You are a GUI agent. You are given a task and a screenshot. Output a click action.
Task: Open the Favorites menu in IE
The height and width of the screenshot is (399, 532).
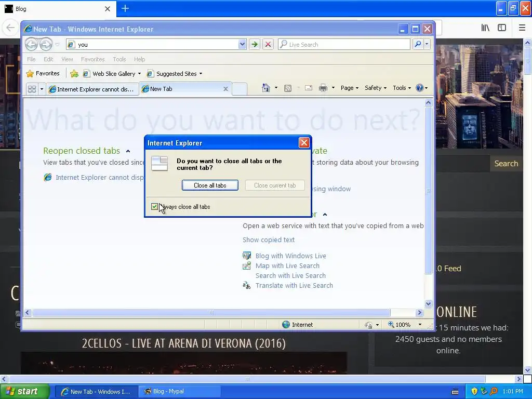(x=92, y=59)
